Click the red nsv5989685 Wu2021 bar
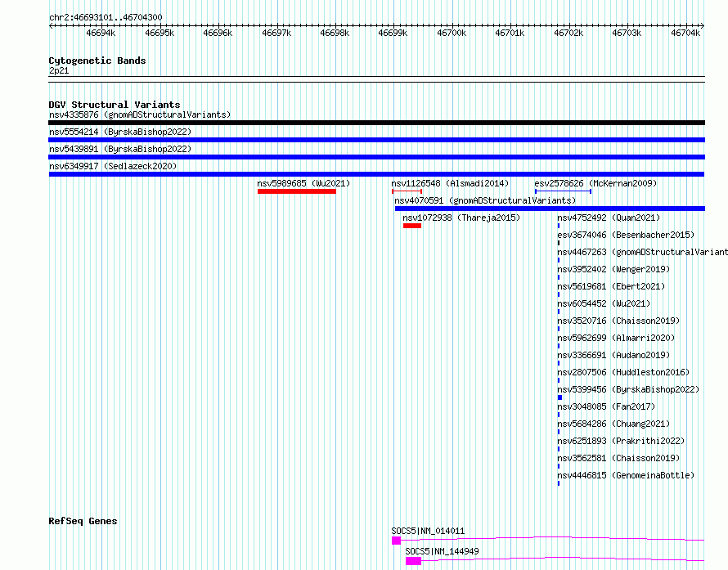 click(297, 191)
